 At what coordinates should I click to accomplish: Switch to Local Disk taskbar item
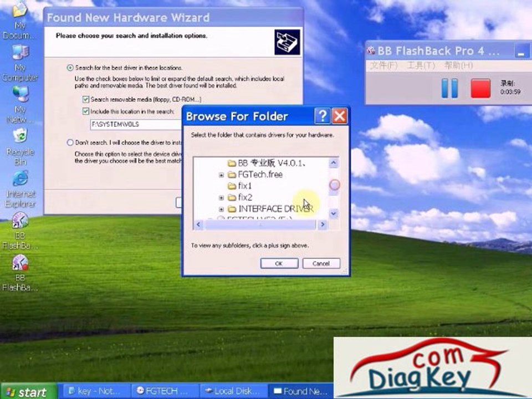[x=233, y=391]
